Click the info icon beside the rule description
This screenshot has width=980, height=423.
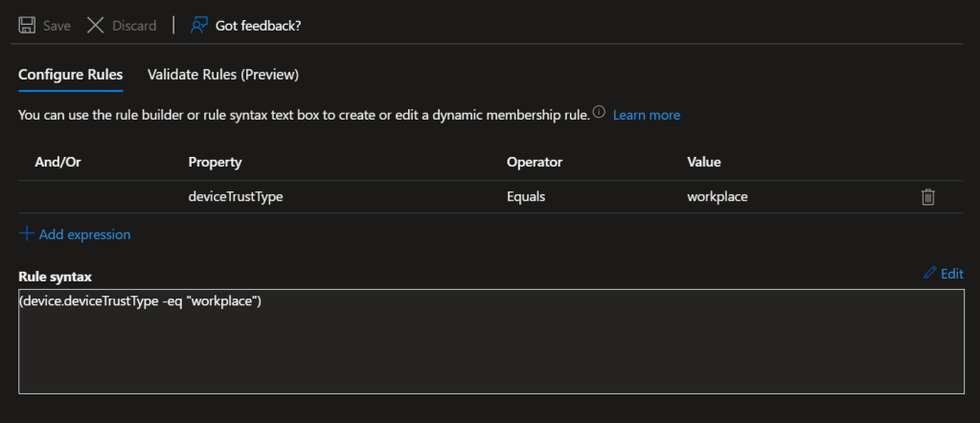pyautogui.click(x=599, y=113)
